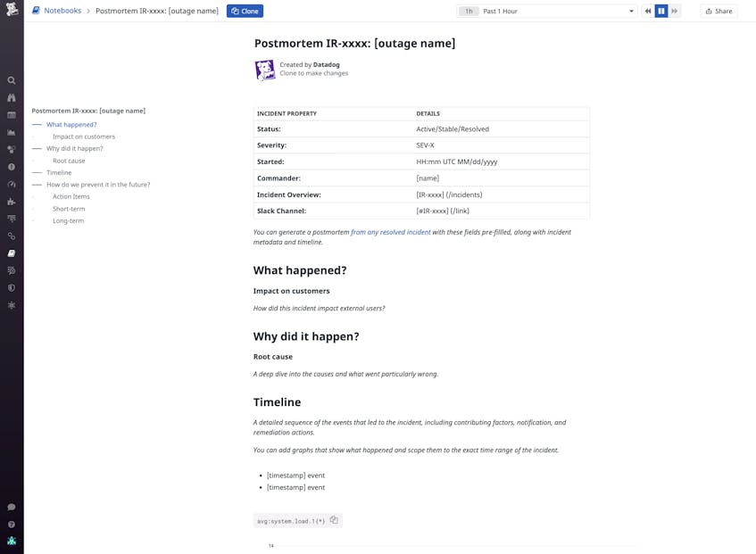Open the chain link icon in the sidebar
Image resolution: width=756 pixels, height=554 pixels.
click(x=12, y=236)
